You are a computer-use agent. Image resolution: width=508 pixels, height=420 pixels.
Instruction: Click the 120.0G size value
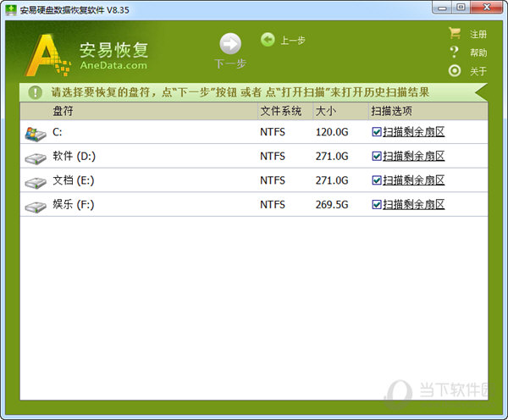click(332, 132)
